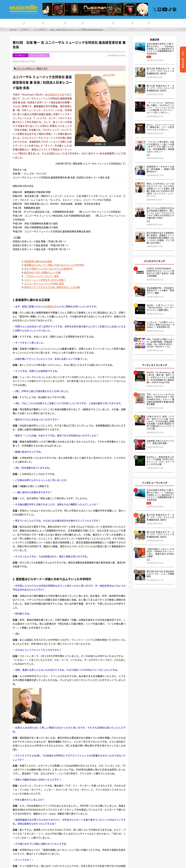Select the リレーインタビュー category tag

click(39, 55)
